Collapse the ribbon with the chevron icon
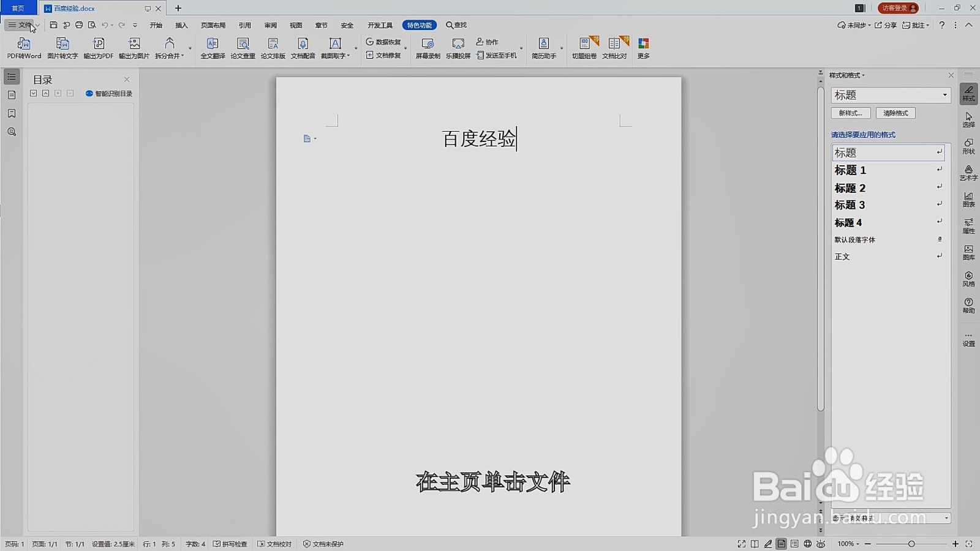980x551 pixels. tap(968, 25)
